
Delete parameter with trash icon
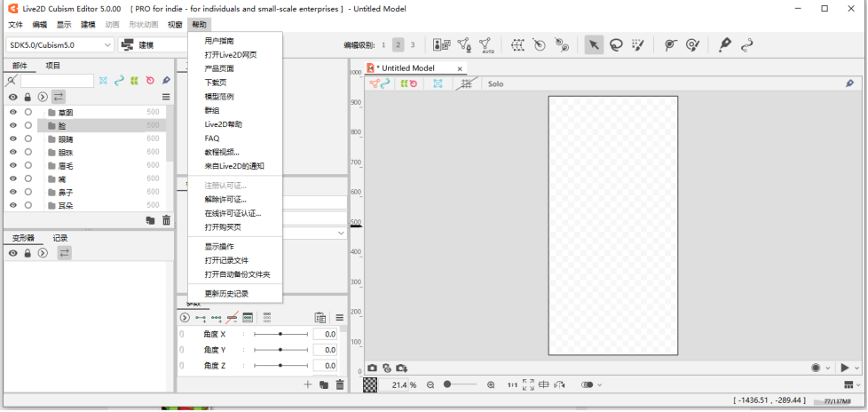[x=340, y=384]
